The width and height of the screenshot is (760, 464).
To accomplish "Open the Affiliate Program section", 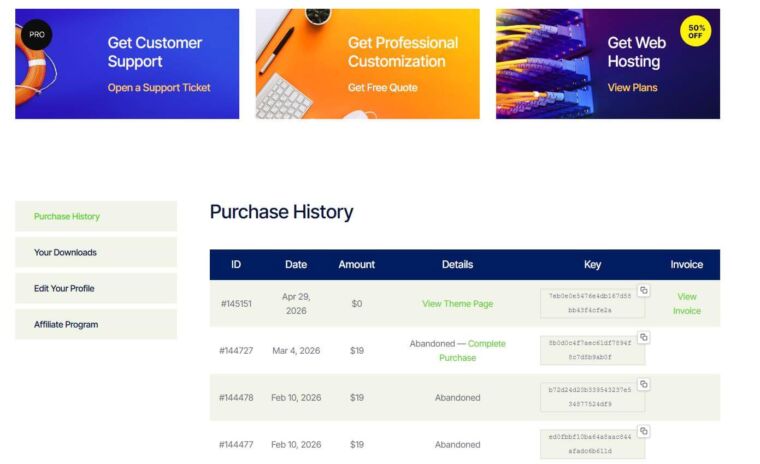I will [x=96, y=324].
